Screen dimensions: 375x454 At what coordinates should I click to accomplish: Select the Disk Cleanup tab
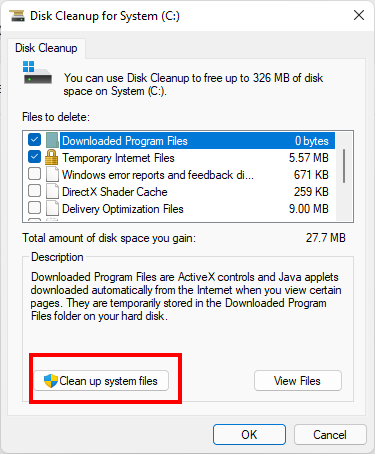click(x=46, y=48)
